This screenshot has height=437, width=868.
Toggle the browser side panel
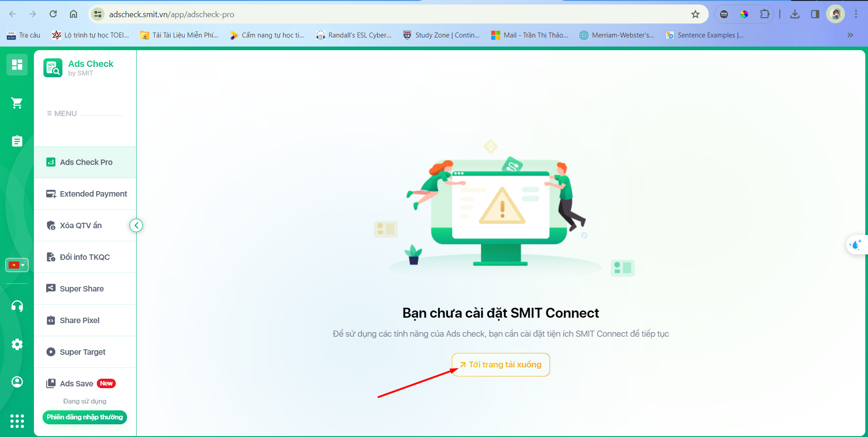click(x=815, y=14)
